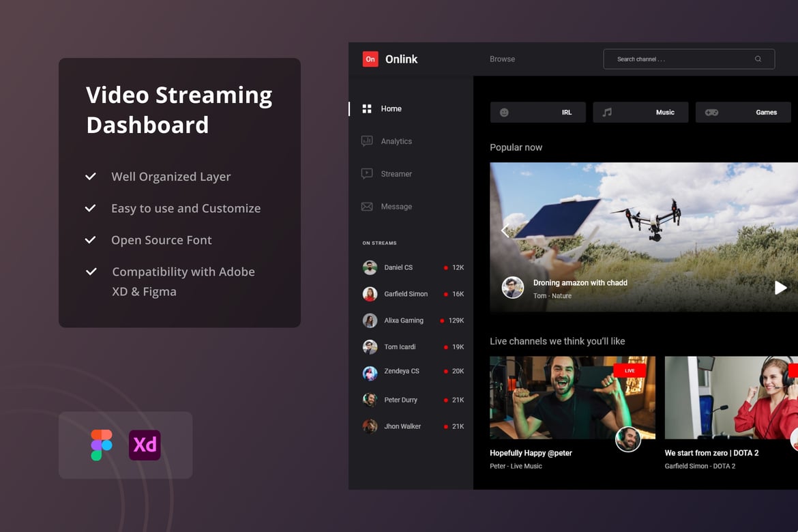The height and width of the screenshot is (532, 798).
Task: Click previous arrow on Popular now carousel
Action: coord(505,231)
